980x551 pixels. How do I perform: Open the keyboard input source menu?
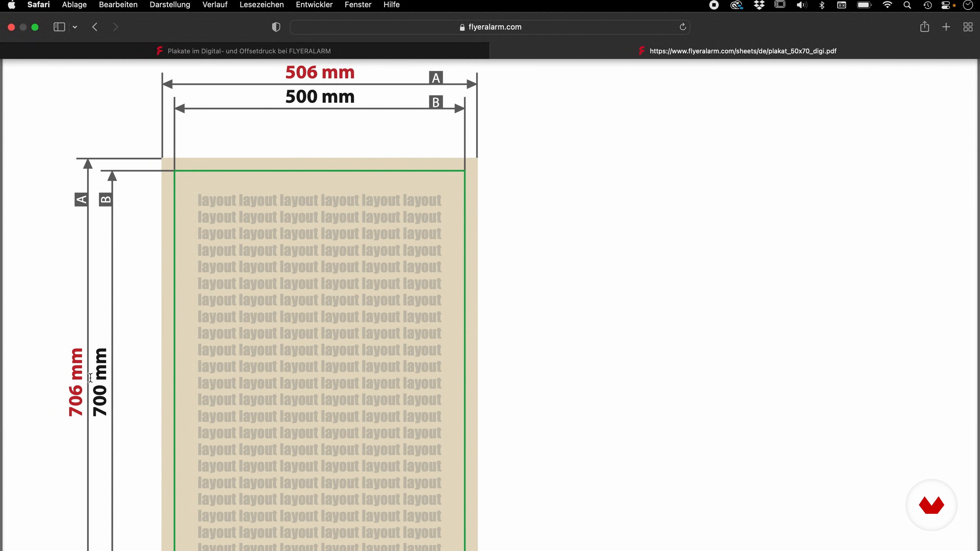tap(841, 5)
